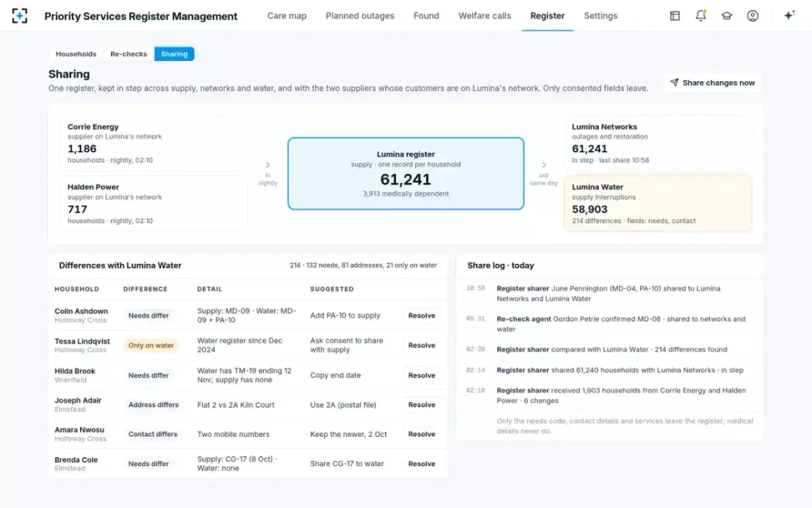812x508 pixels.
Task: Open 02:10 log entry from Corrie Energy
Action: (x=610, y=396)
